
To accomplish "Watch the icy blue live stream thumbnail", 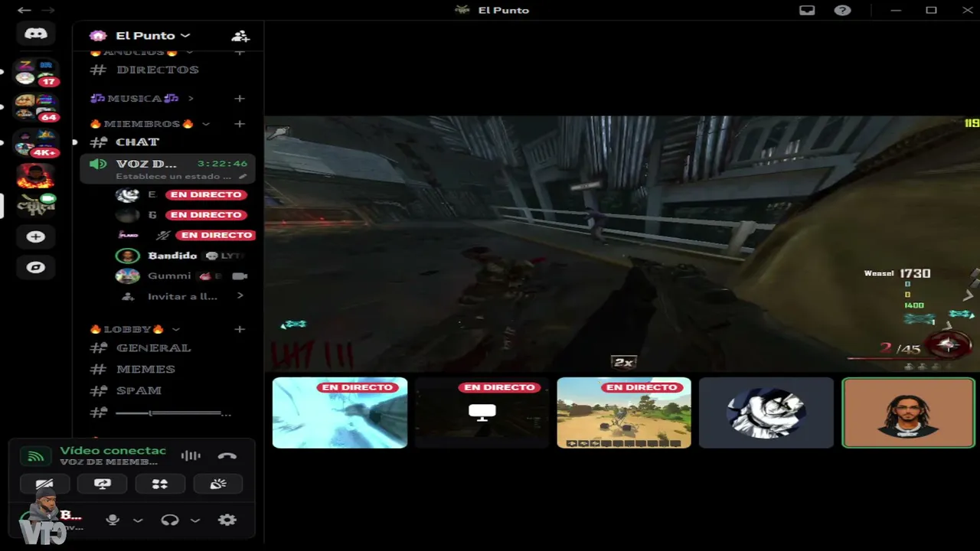I will pyautogui.click(x=340, y=412).
